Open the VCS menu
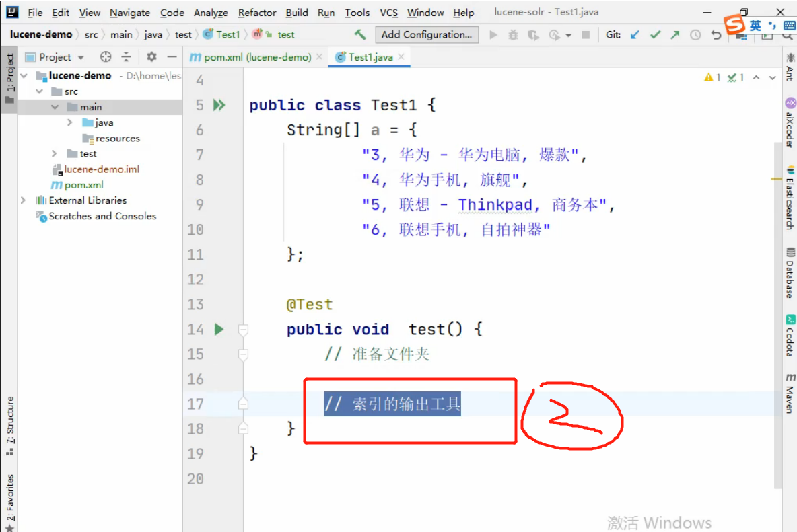This screenshot has width=797, height=532. 389,13
